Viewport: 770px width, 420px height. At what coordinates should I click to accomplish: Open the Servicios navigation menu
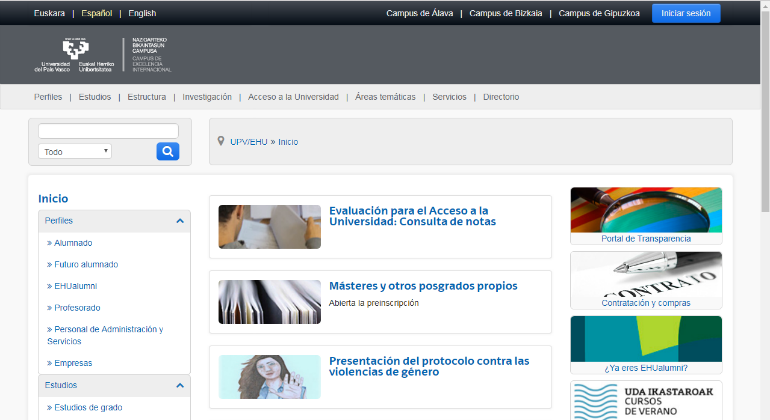click(x=449, y=97)
